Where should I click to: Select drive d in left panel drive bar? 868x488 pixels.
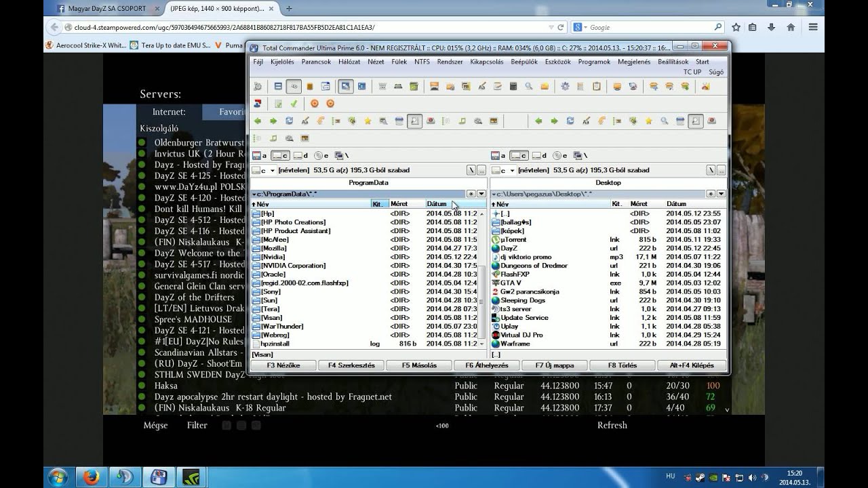point(301,156)
